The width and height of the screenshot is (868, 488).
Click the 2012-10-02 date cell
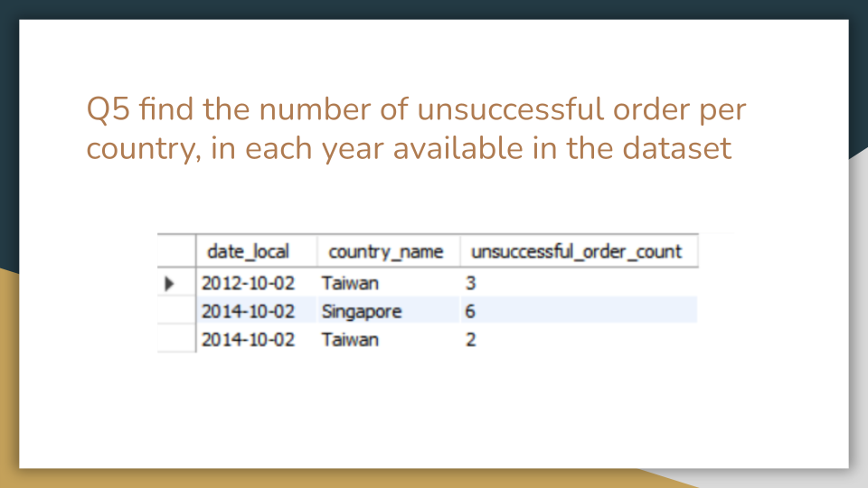pos(257,283)
